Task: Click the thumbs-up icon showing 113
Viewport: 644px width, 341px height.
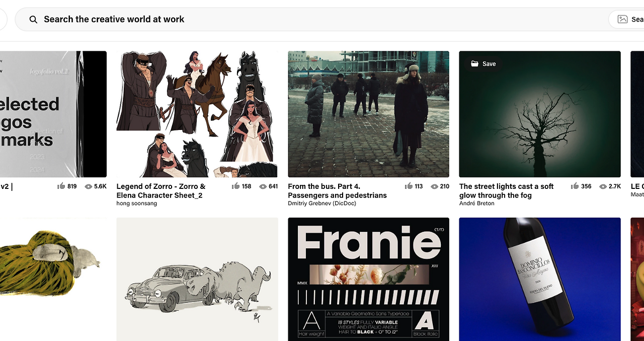Action: pyautogui.click(x=409, y=186)
